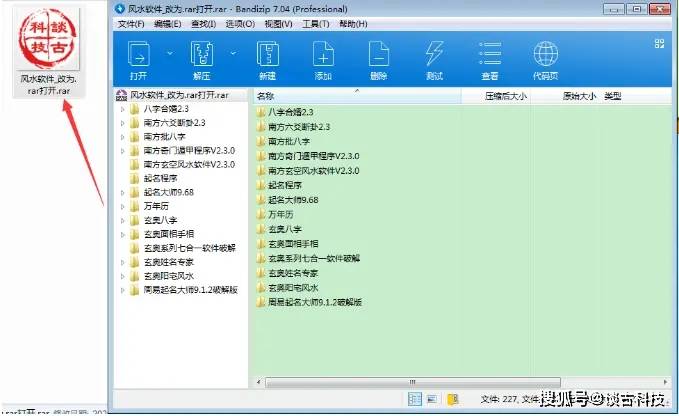Open the 编辑(E) menu
Screen dimensions: 679x416
click(168, 24)
